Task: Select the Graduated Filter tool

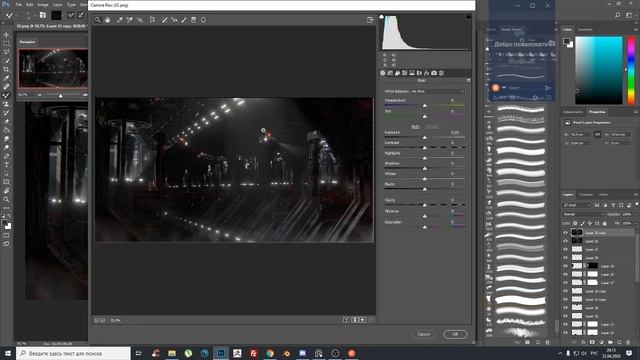Action: (193, 20)
